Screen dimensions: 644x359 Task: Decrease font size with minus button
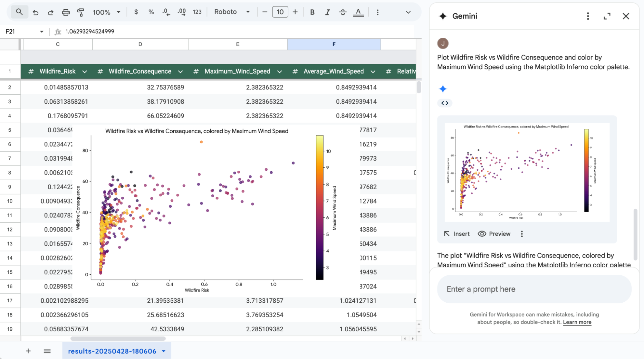click(x=265, y=12)
